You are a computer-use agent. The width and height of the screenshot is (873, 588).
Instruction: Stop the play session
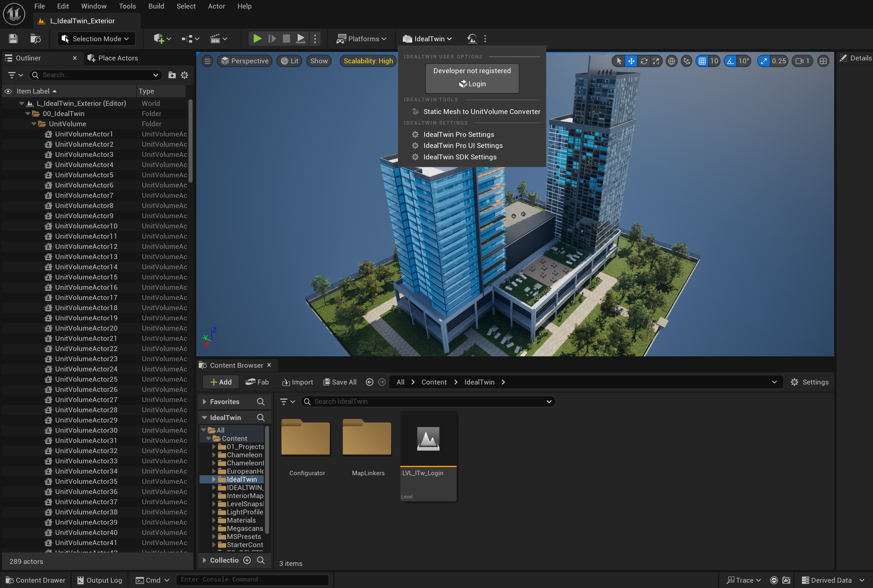click(x=286, y=39)
